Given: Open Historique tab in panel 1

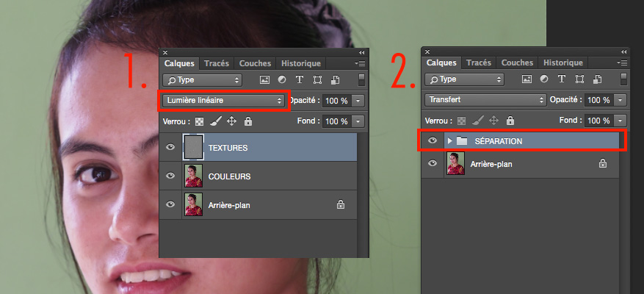Looking at the screenshot, I should point(300,63).
